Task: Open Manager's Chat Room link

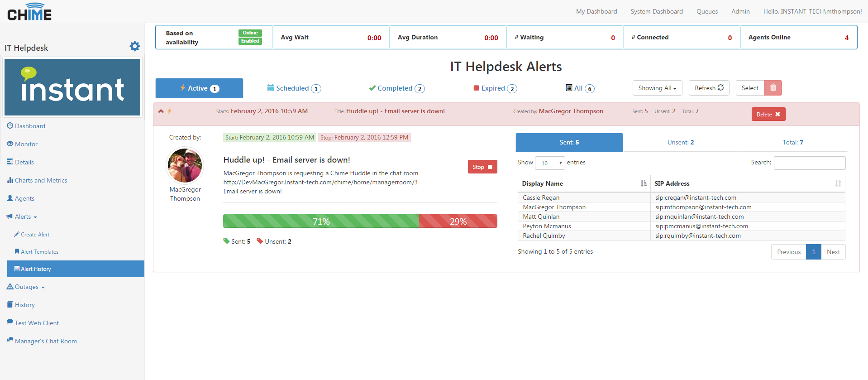Action: pyautogui.click(x=46, y=341)
